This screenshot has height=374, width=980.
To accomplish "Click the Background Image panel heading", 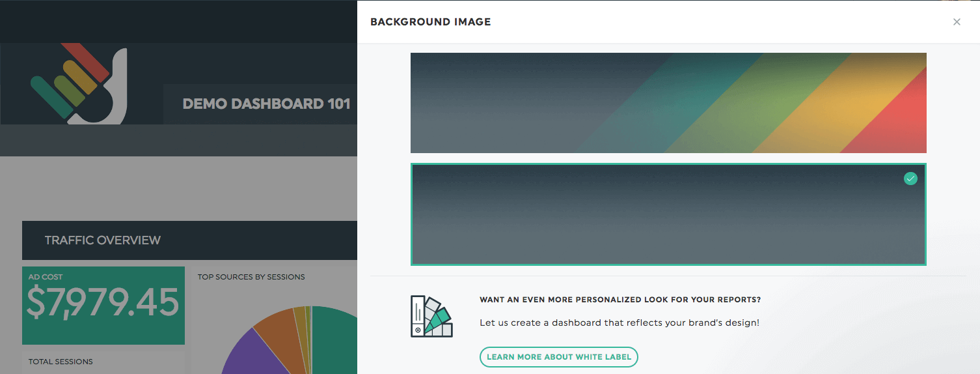I will coord(431,22).
